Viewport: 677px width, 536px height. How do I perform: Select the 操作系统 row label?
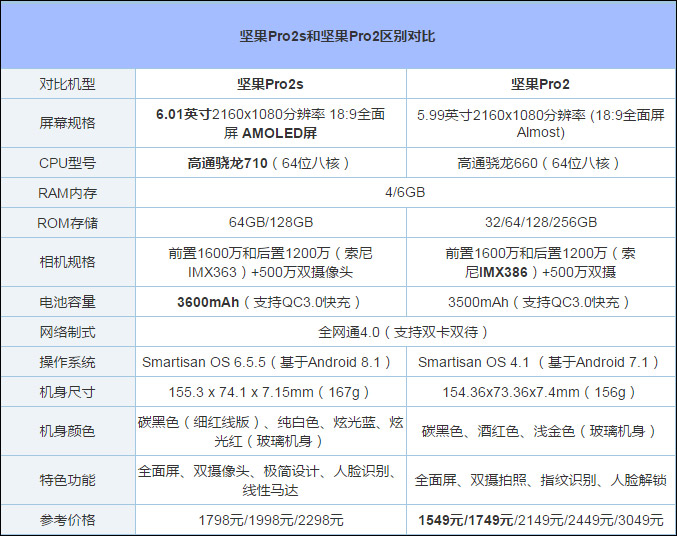click(x=68, y=362)
